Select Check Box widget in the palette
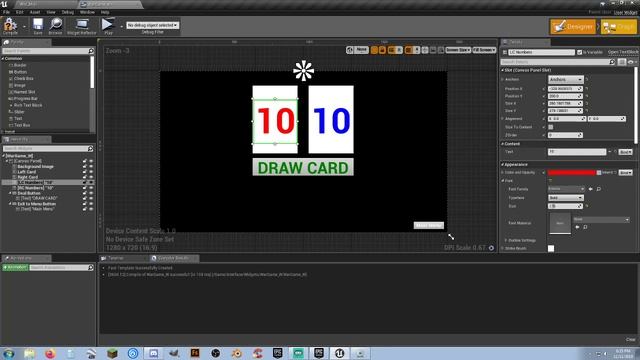 (x=24, y=78)
